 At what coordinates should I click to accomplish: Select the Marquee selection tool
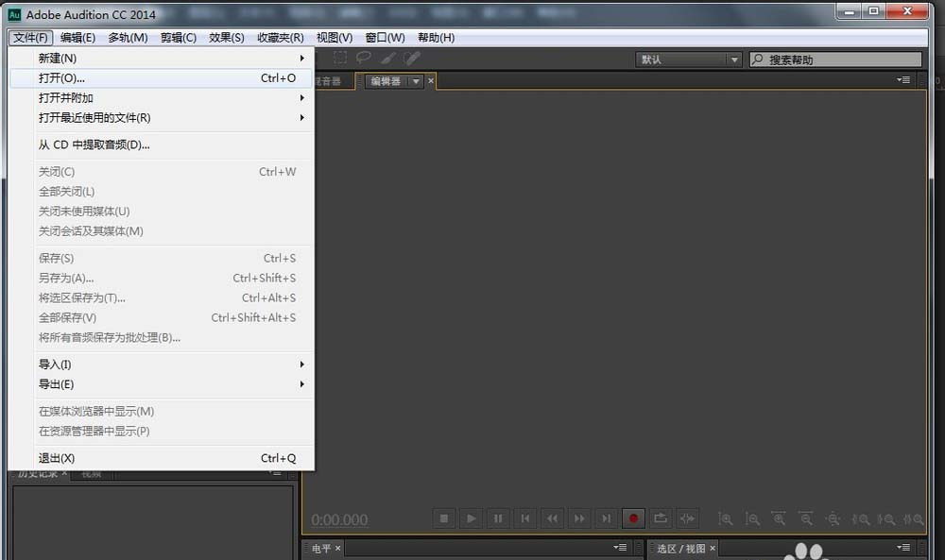pos(340,58)
